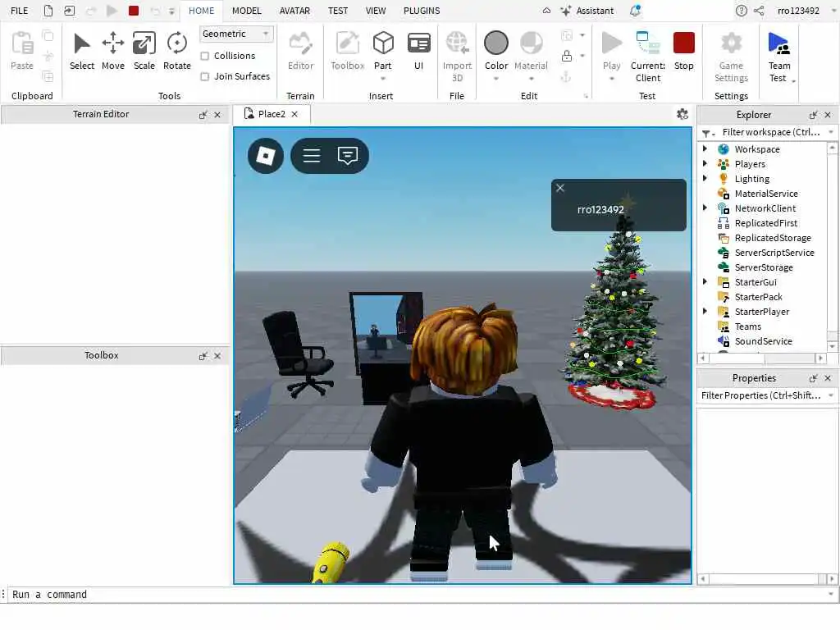Insert a new Part
The image size is (840, 630).
click(x=383, y=44)
